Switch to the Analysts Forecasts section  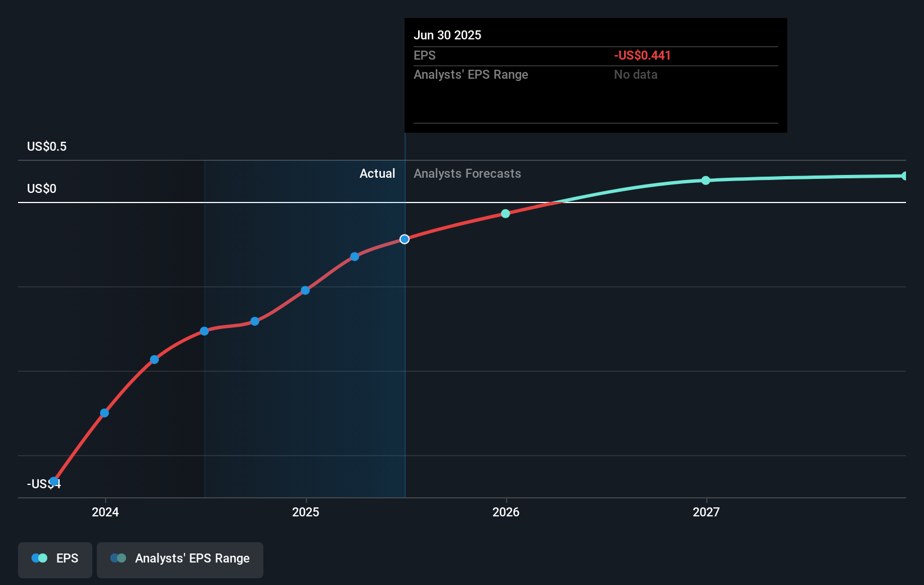point(467,173)
